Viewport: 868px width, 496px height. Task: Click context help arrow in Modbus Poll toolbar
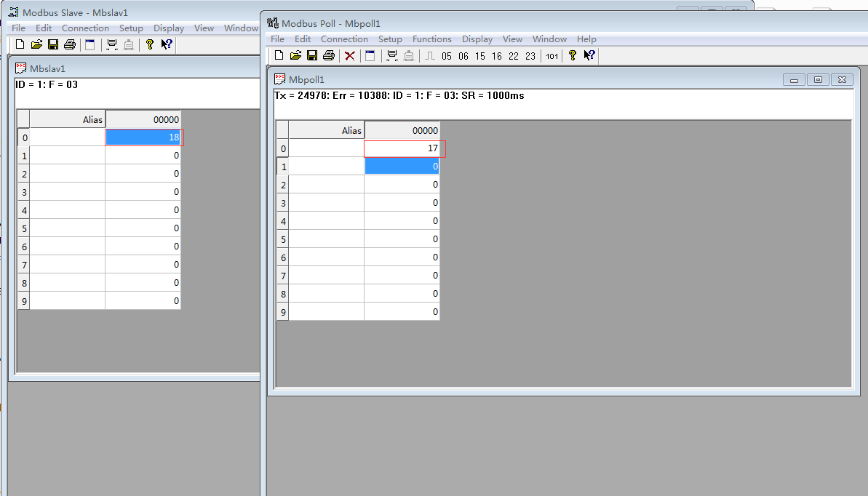click(x=589, y=55)
